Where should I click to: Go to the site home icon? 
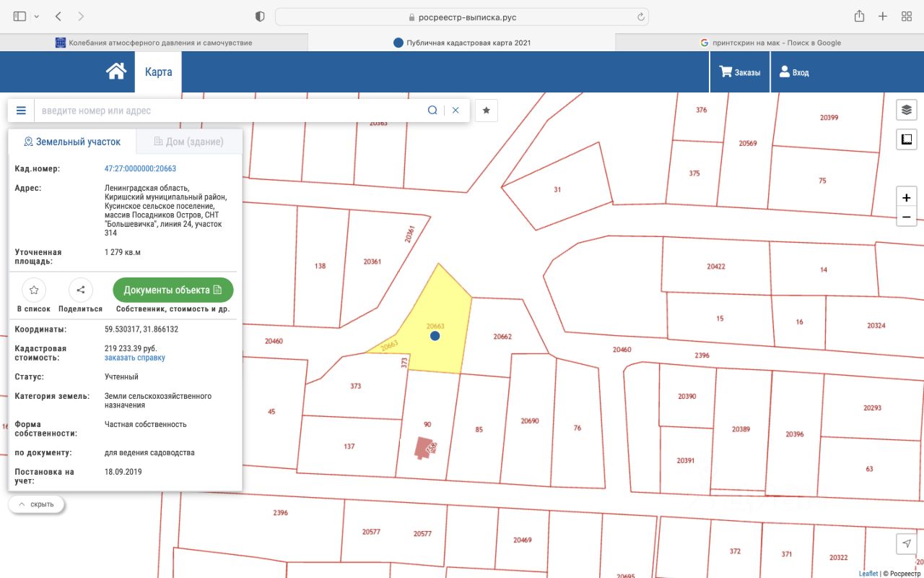[115, 72]
